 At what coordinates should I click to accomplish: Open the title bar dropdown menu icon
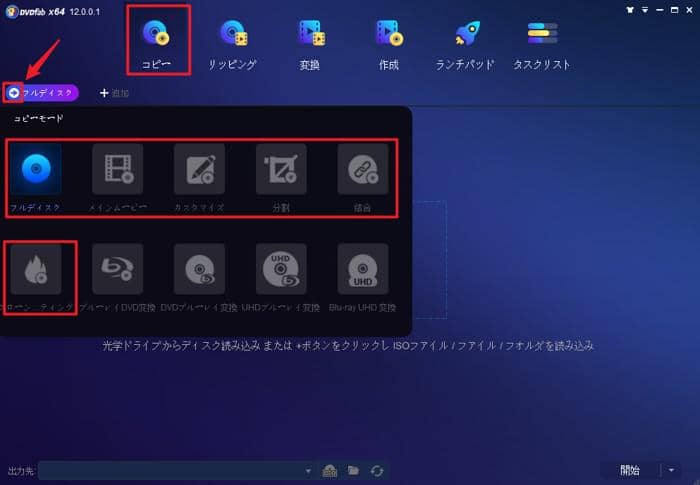[x=645, y=10]
